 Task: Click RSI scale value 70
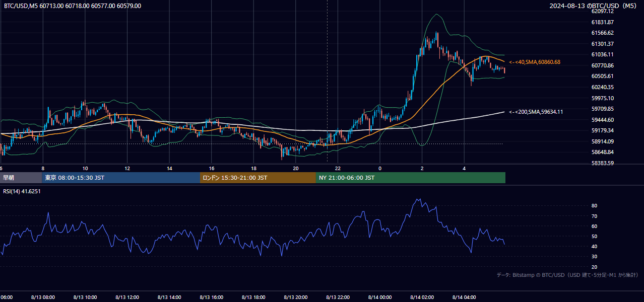(x=594, y=216)
